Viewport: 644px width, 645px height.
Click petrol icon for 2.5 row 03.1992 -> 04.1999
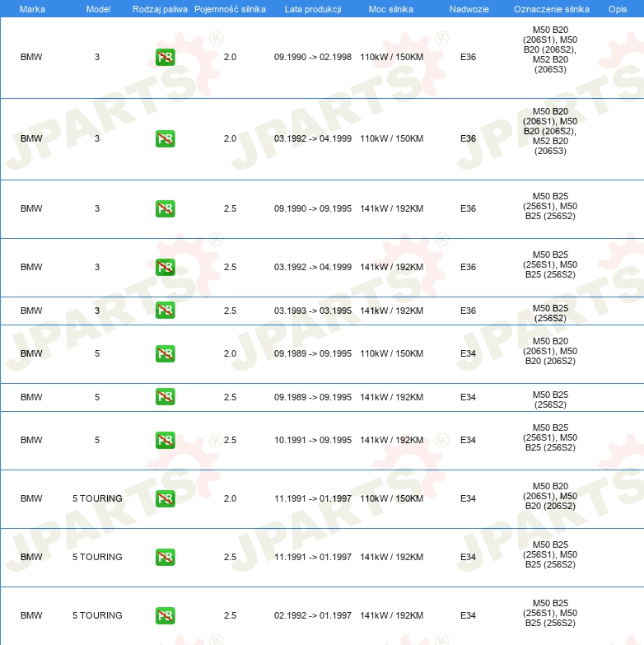coord(166,267)
